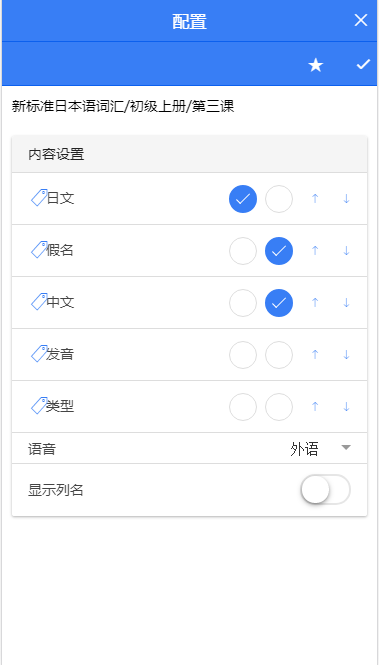Uncheck the second circle for 中文
The image size is (379, 665).
pos(279,303)
